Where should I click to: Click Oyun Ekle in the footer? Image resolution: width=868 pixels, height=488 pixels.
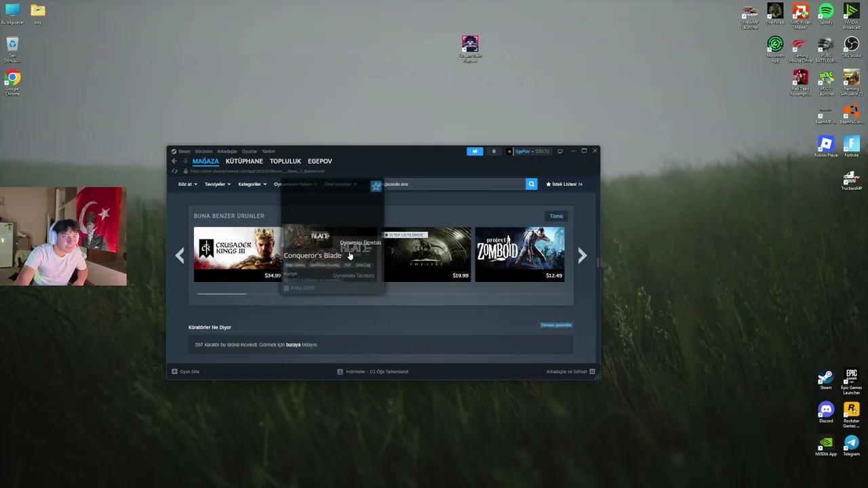coord(186,371)
